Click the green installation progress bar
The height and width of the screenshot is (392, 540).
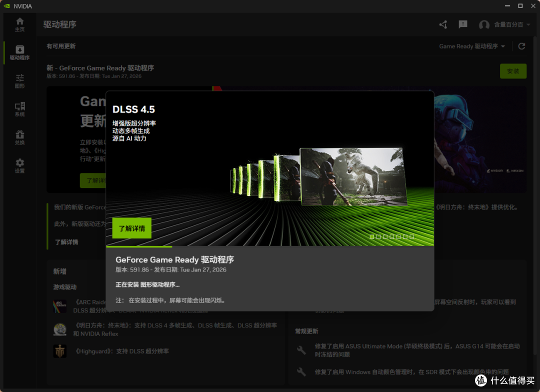click(139, 246)
